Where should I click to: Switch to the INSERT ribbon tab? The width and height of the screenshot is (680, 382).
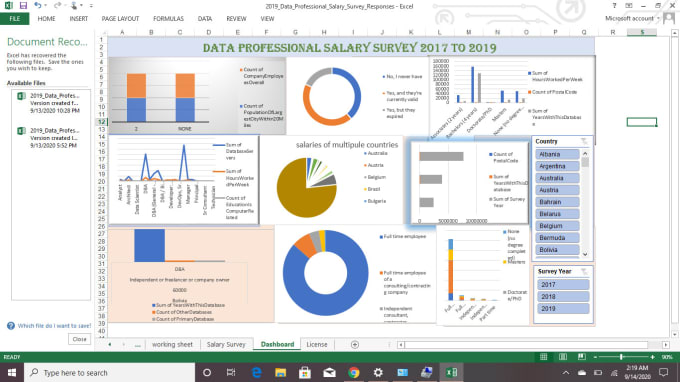point(78,19)
